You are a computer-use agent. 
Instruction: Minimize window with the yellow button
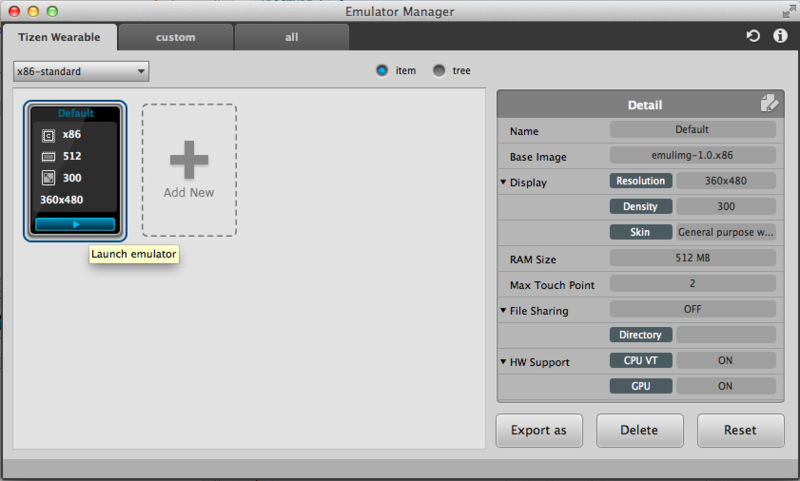pos(33,11)
